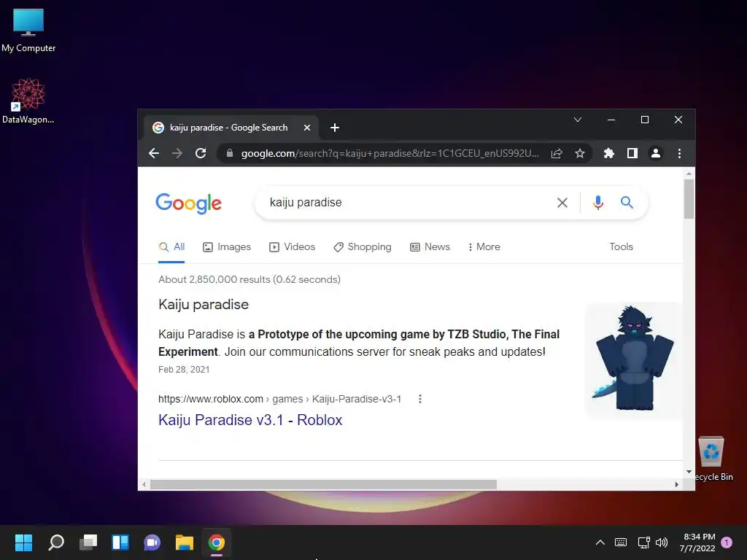The image size is (747, 560).
Task: Open File Explorer from the taskbar
Action: coord(184,542)
